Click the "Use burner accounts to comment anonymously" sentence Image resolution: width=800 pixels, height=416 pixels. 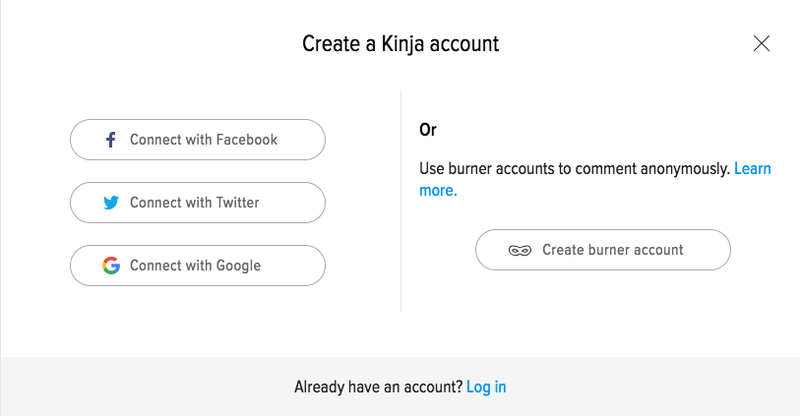click(574, 169)
